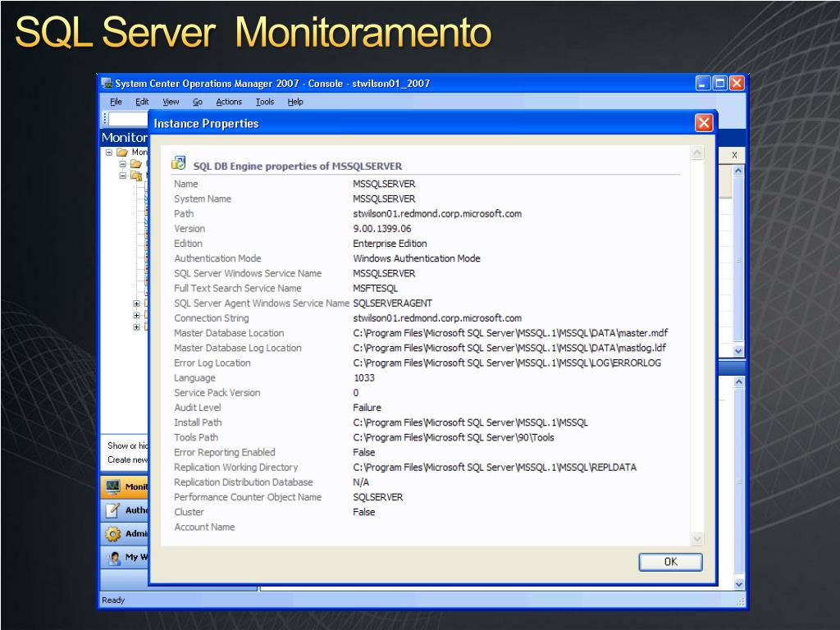
Task: Select 'Windows Authentication Mode' value
Action: coord(416,258)
